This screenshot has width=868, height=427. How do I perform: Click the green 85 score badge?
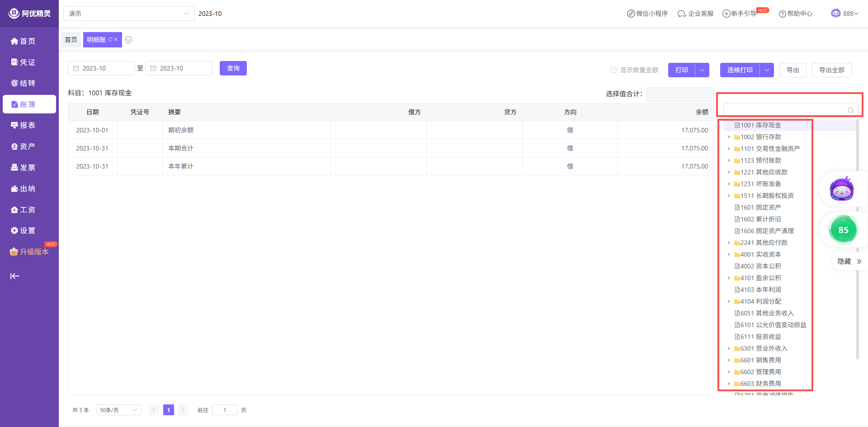[x=843, y=230]
